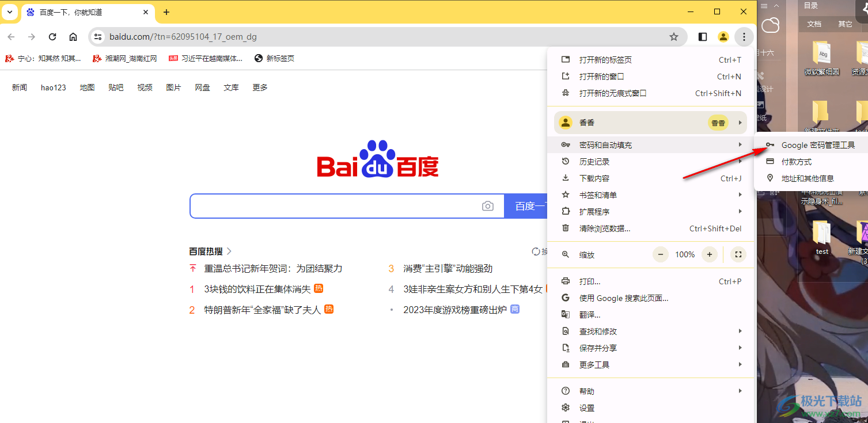Viewport: 868px width, 423px height.
Task: Select 打开新的窗口 menu item
Action: tap(651, 77)
